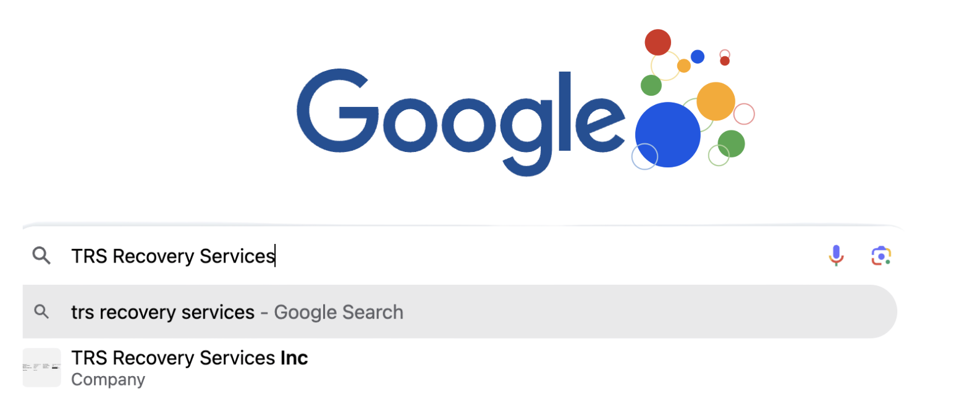Click the small orange dot beside the yellow ring
980x420 pixels.
[x=683, y=65]
